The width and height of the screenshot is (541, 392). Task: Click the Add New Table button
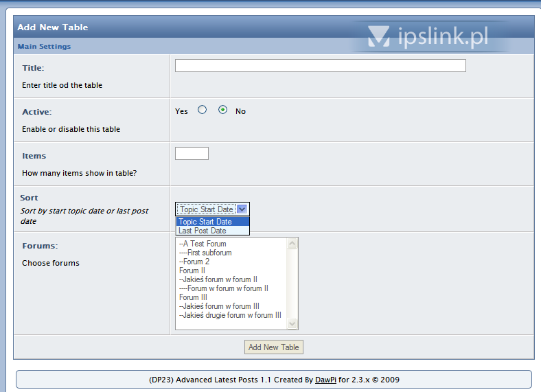pos(273,347)
